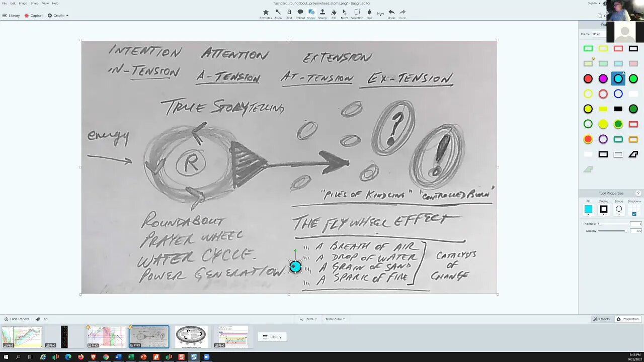Open Excel from the taskbar
644x362 pixels.
(x=131, y=357)
